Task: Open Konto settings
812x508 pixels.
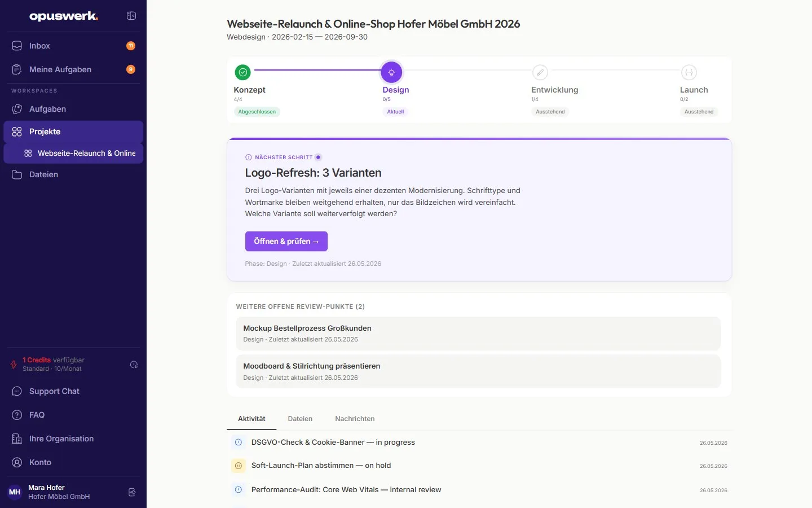Action: tap(73, 462)
